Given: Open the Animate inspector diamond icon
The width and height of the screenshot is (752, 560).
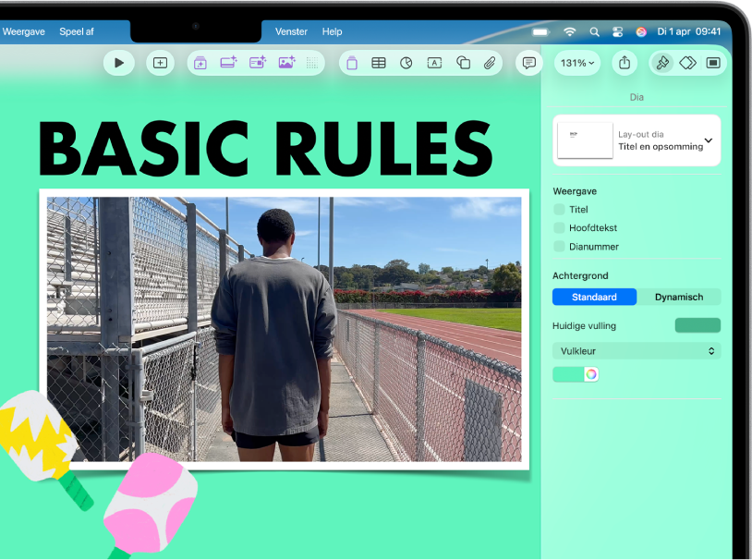Looking at the screenshot, I should (687, 63).
